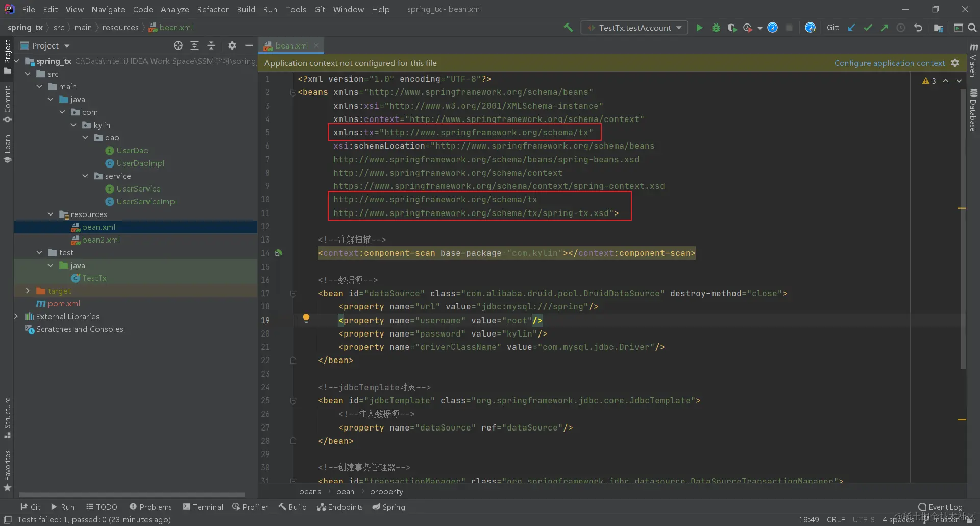Open the File menu
The width and height of the screenshot is (980, 526).
click(29, 9)
